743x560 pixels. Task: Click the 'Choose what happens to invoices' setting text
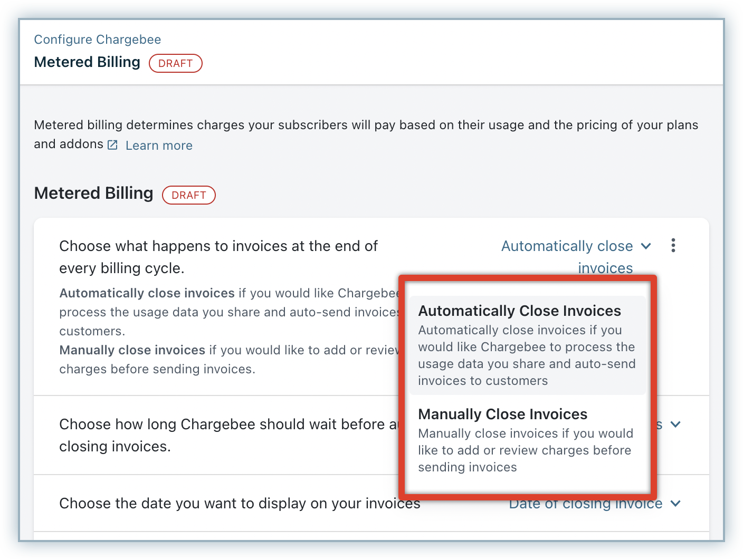click(218, 257)
